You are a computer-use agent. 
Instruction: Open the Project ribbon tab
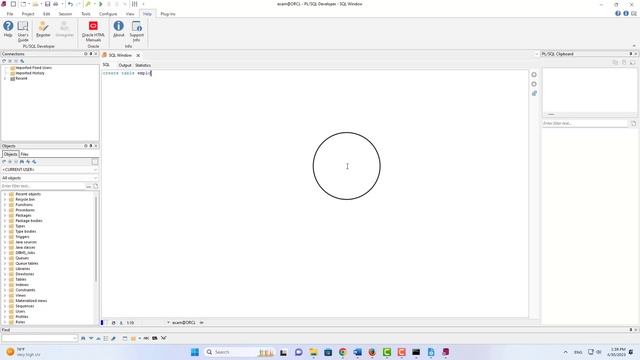pyautogui.click(x=28, y=14)
